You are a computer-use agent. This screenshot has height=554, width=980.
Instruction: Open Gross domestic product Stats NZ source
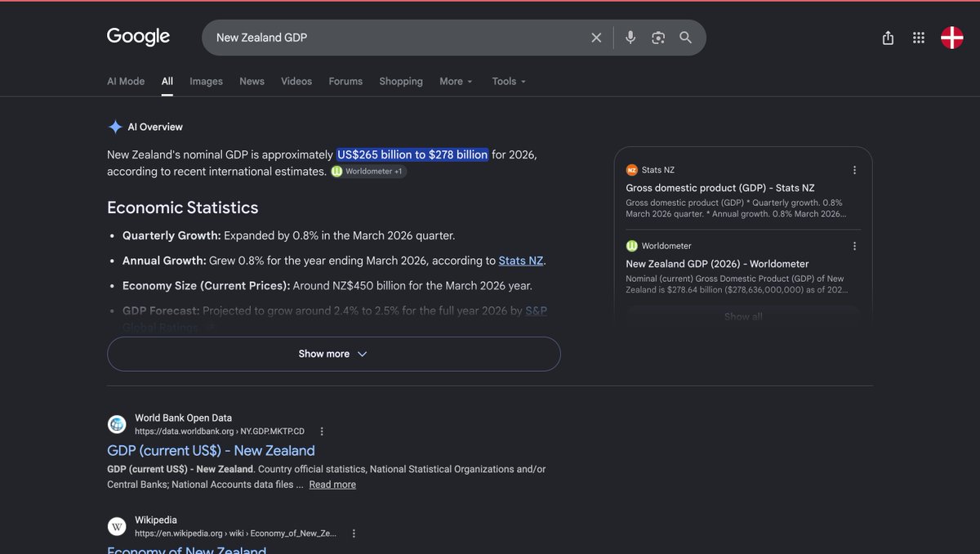tap(720, 188)
